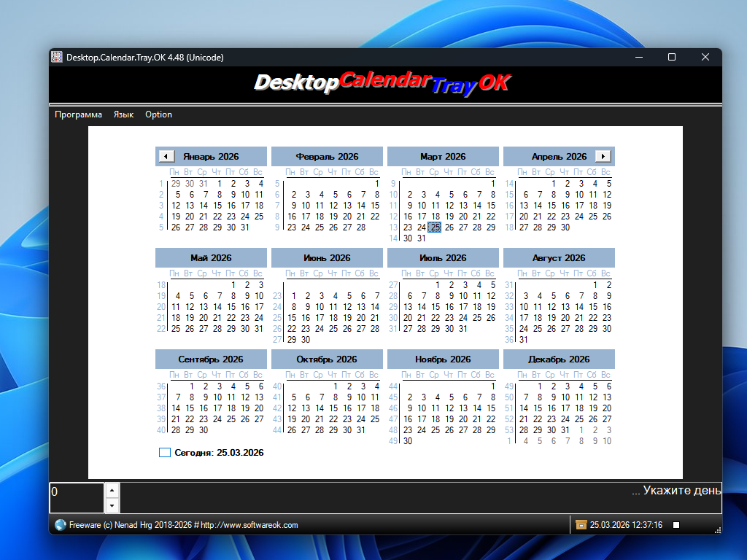Open the Язык menu
The height and width of the screenshot is (560, 747).
[123, 114]
